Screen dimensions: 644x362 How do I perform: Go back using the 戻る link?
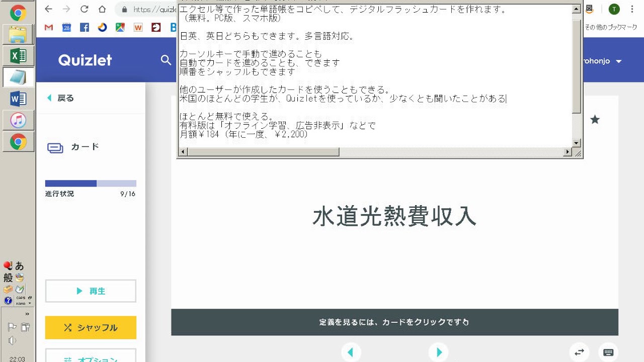[61, 98]
